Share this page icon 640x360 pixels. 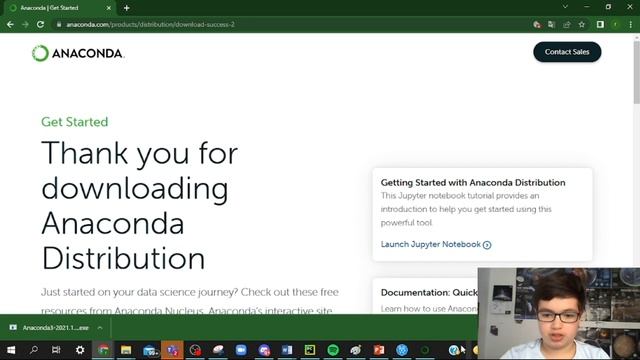pyautogui.click(x=567, y=24)
